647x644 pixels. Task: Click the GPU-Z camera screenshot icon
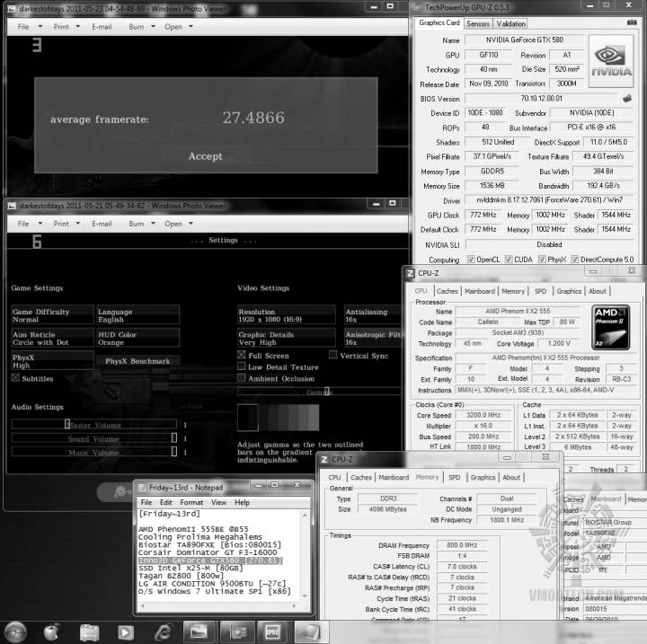tap(632, 22)
